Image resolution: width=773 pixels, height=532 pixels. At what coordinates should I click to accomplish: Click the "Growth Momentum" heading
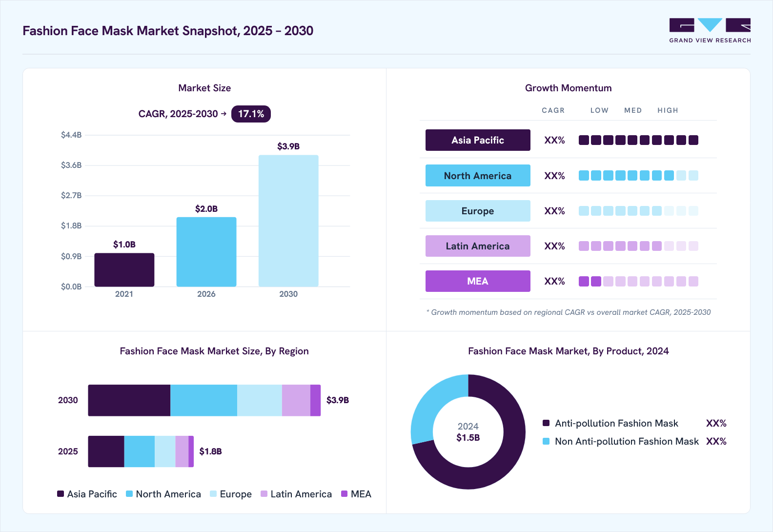pos(569,88)
